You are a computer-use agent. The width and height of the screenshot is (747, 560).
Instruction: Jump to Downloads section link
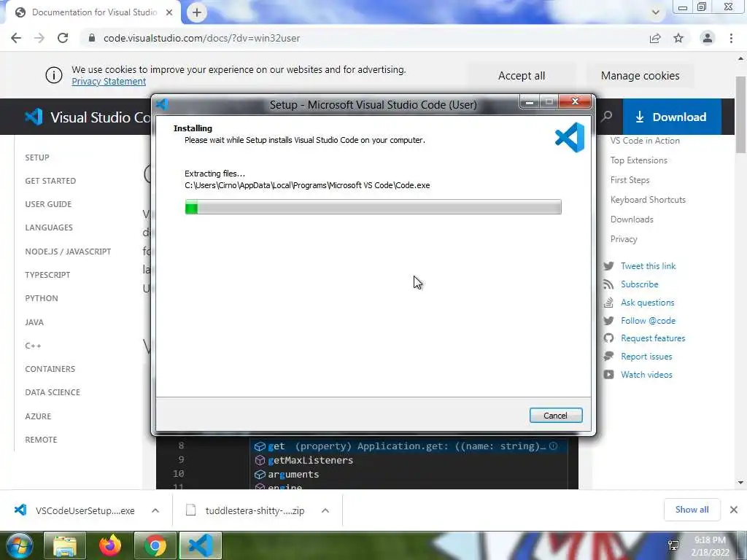[x=632, y=219]
